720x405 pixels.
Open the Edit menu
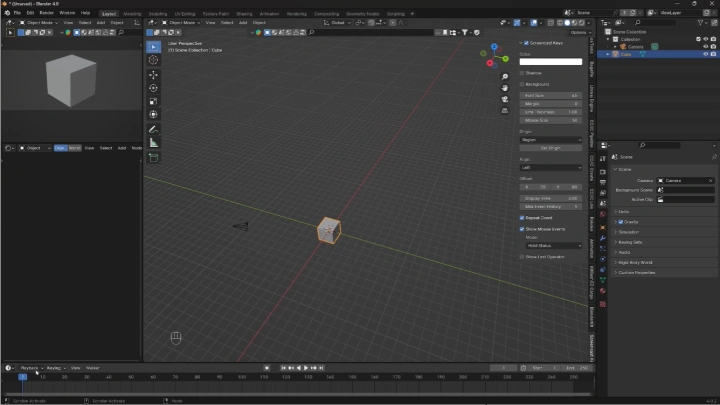pos(30,13)
